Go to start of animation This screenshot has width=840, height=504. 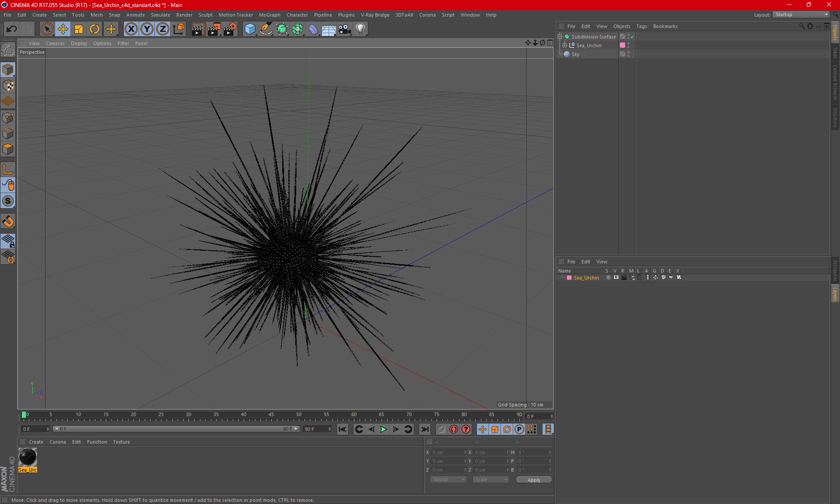coord(343,429)
